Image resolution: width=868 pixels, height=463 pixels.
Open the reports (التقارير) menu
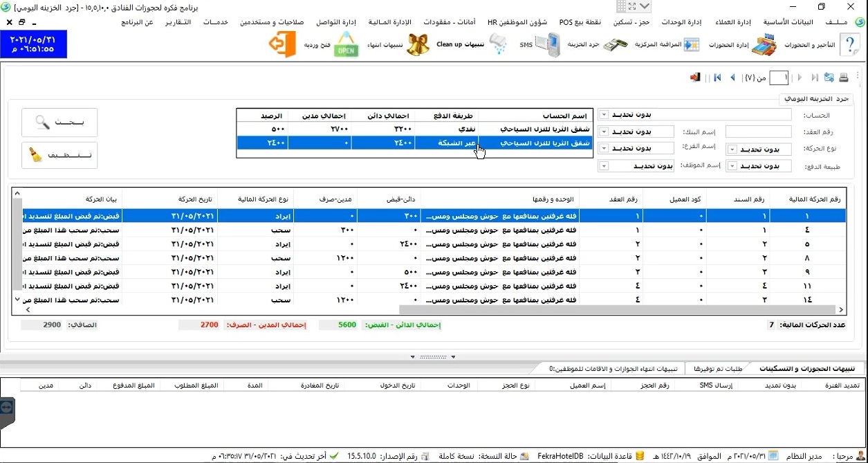point(178,22)
